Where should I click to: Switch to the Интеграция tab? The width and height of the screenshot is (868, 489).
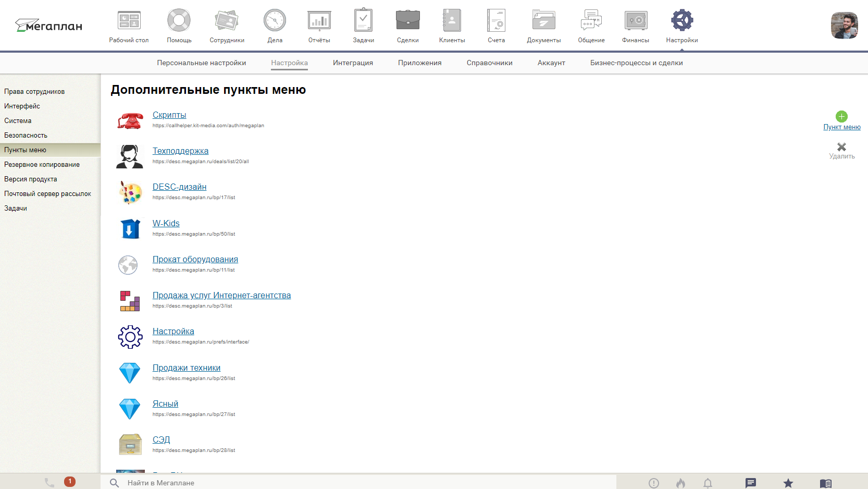click(x=353, y=63)
